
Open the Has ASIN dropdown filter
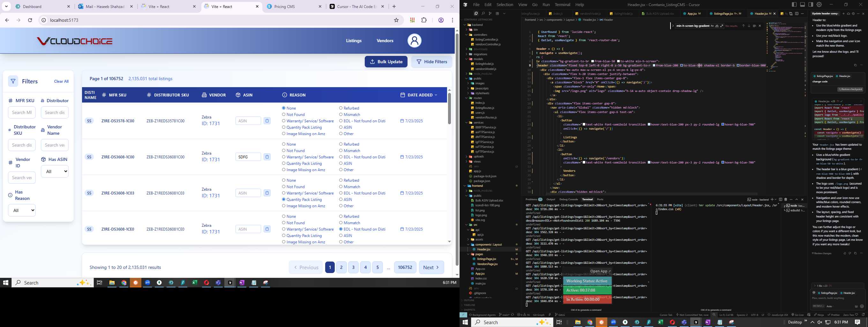(x=55, y=171)
